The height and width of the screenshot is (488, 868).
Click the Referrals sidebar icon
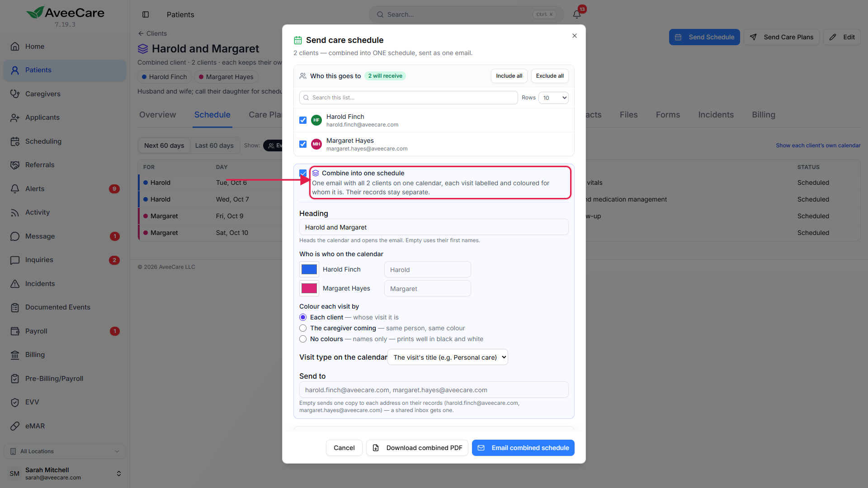(x=15, y=165)
